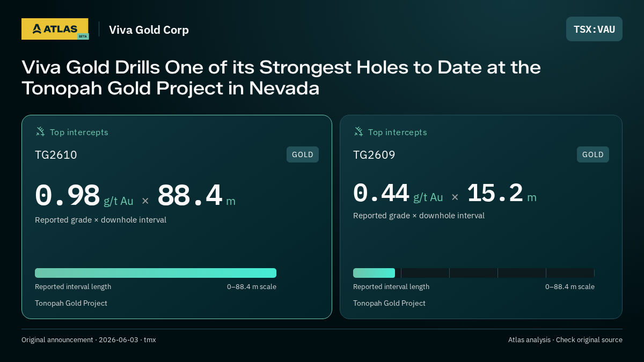
Task: Click the g/t Au unit beside 0.98
Action: tap(119, 201)
